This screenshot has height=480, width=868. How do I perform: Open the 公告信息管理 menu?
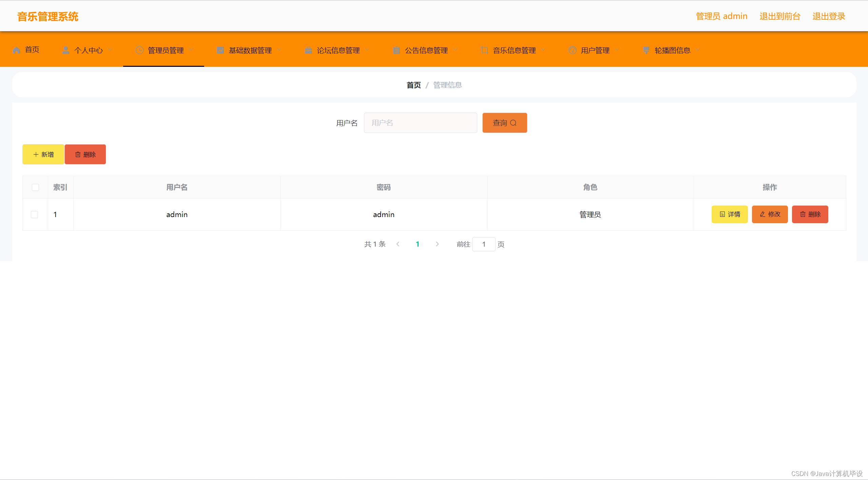pos(426,50)
